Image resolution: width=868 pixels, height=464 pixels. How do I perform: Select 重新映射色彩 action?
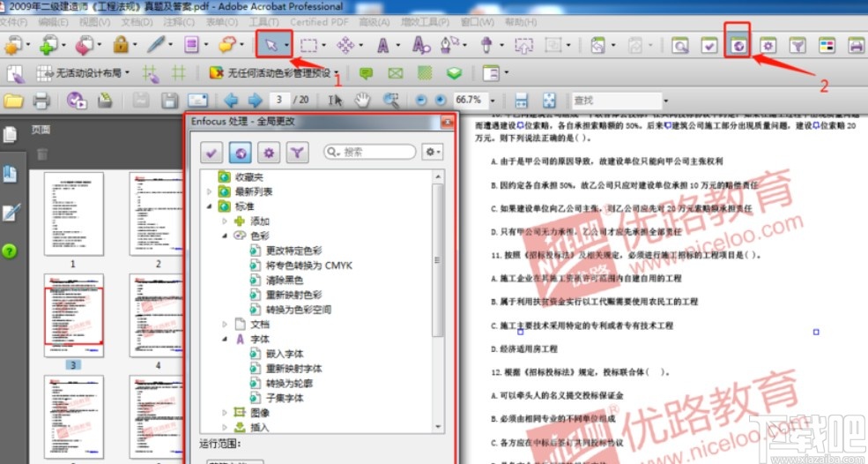point(293,295)
